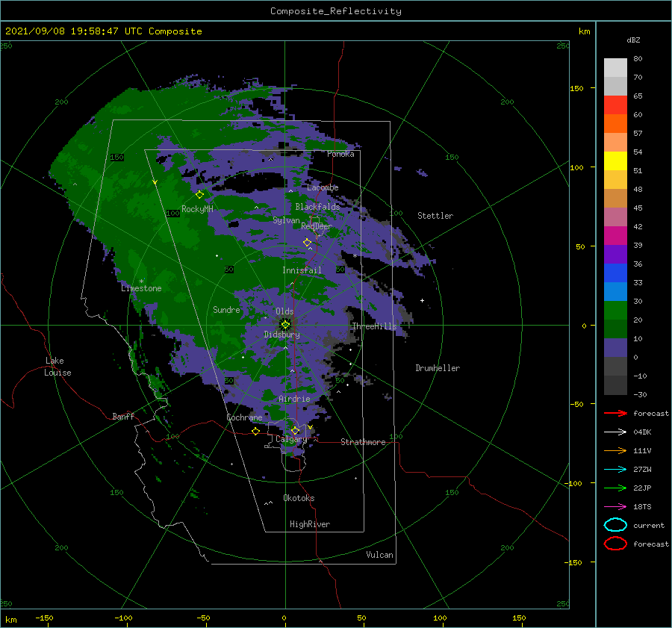
Task: Click the Ponoka label
Action: click(x=340, y=154)
